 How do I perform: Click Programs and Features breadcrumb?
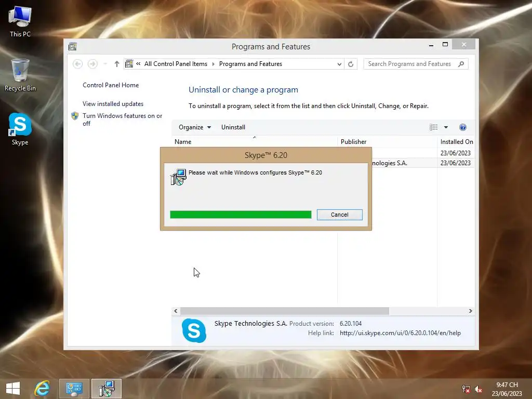(x=250, y=64)
